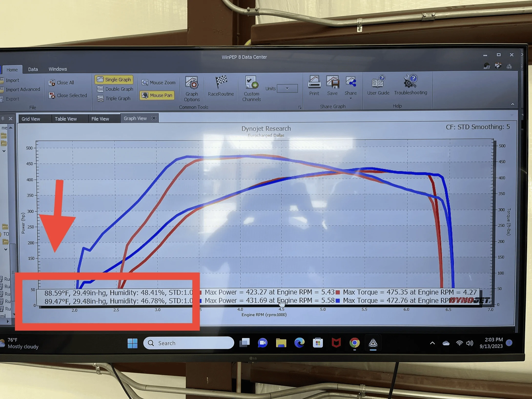Screen dimensions: 532x399
Task: Enable Mouse Zoom mode
Action: click(158, 83)
